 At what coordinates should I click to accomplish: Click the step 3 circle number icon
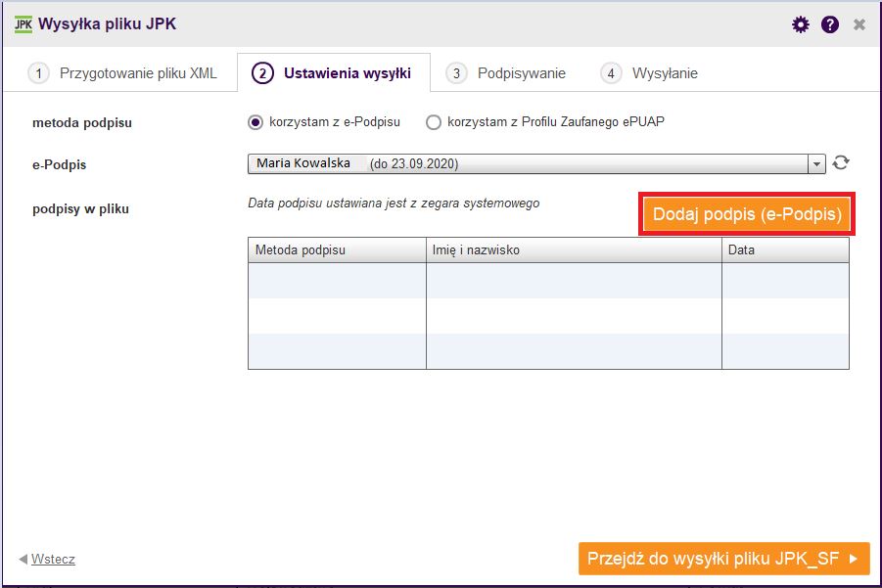click(x=456, y=73)
